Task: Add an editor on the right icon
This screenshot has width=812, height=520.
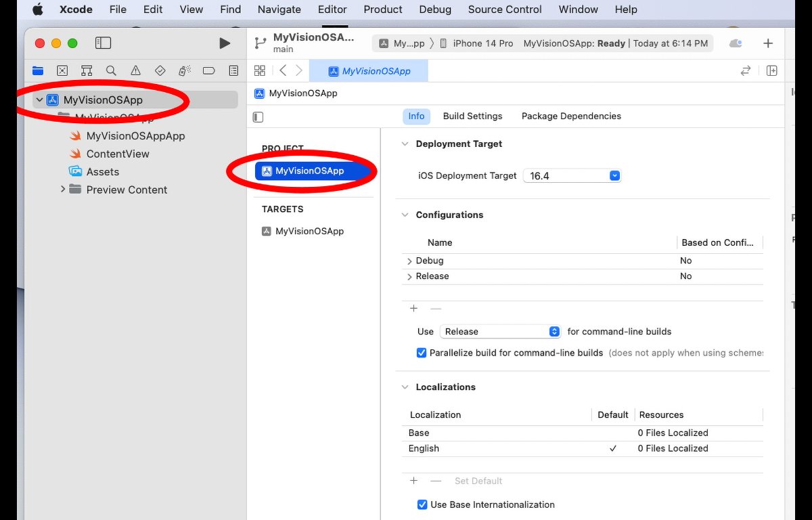Action: pos(772,70)
